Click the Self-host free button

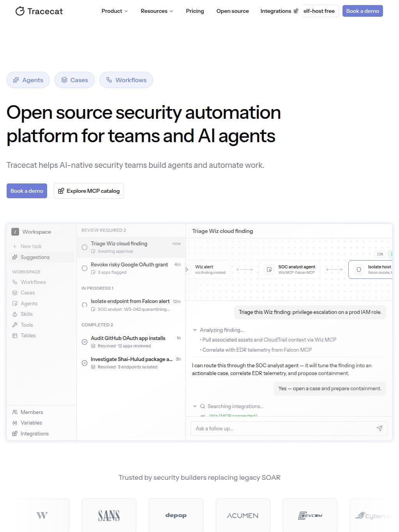pos(321,11)
